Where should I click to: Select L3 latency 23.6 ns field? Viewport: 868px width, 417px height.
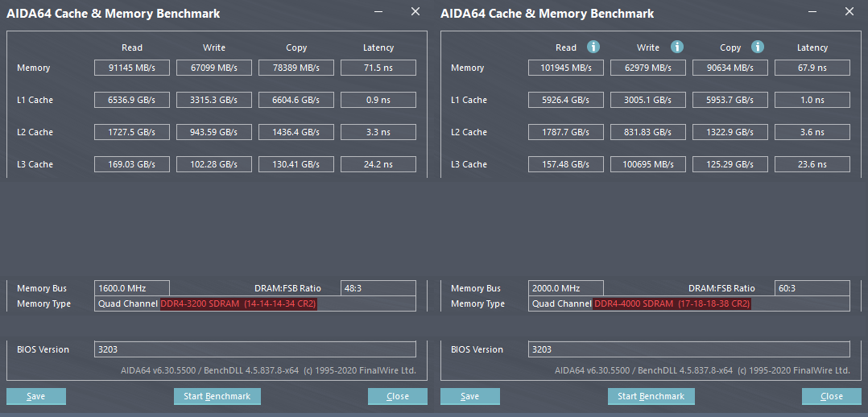click(x=812, y=164)
